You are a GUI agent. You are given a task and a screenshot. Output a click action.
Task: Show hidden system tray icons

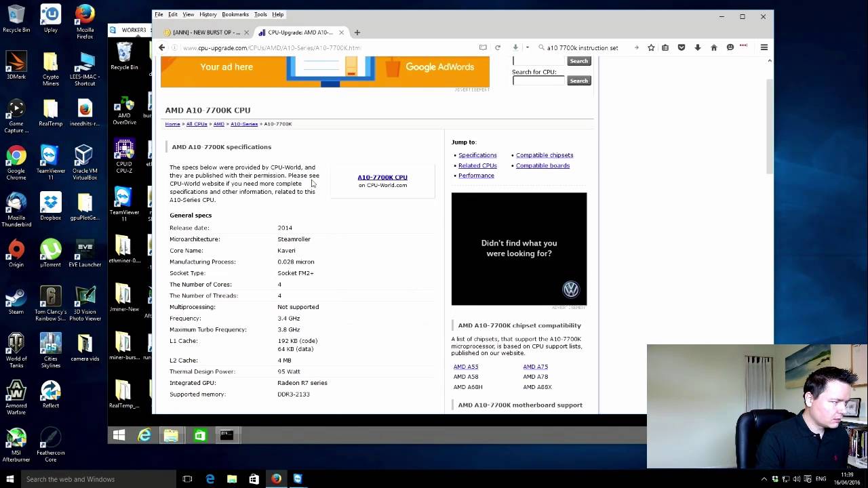(x=764, y=479)
